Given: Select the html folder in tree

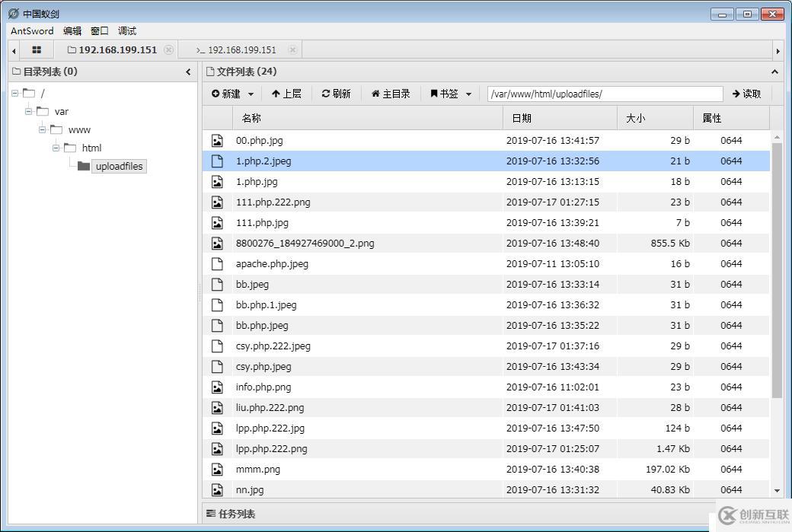Looking at the screenshot, I should 91,148.
